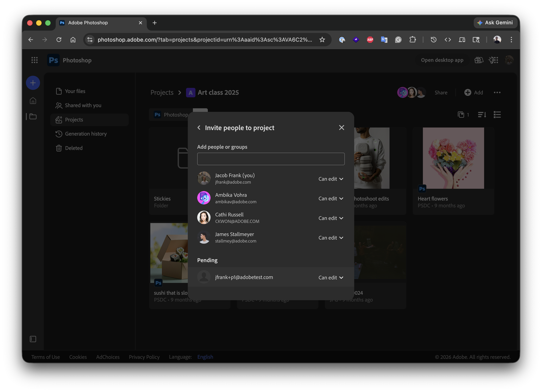Screen dimensions: 542x392
Task: Switch to list view icon
Action: (497, 115)
